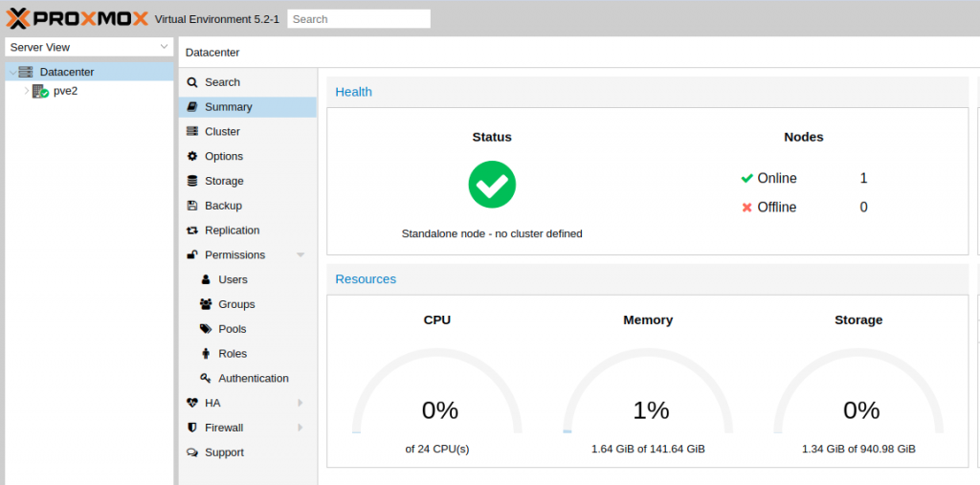The width and height of the screenshot is (980, 485).
Task: Click the Backup floppy disk icon
Action: (192, 206)
